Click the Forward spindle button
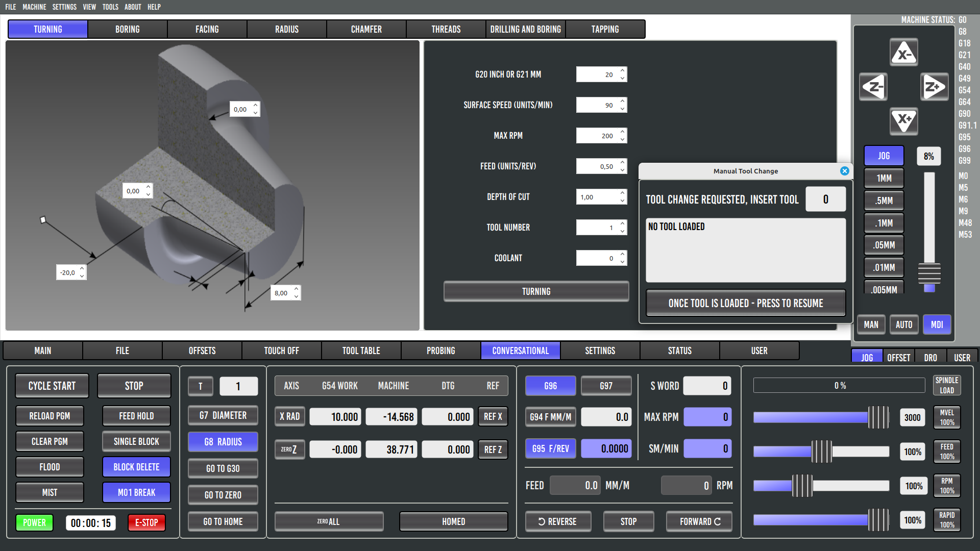The image size is (980, 551). pos(700,521)
